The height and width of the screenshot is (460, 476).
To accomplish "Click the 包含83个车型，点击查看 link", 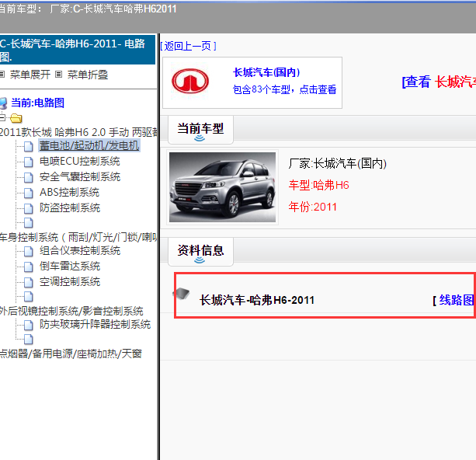I will tap(284, 89).
